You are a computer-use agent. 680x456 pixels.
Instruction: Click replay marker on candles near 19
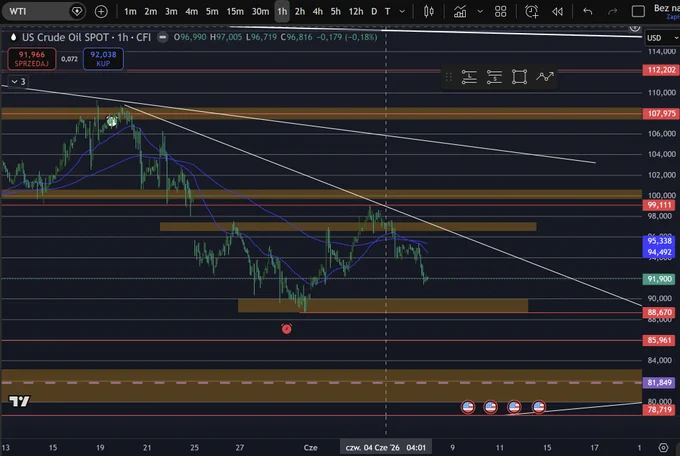click(x=112, y=121)
